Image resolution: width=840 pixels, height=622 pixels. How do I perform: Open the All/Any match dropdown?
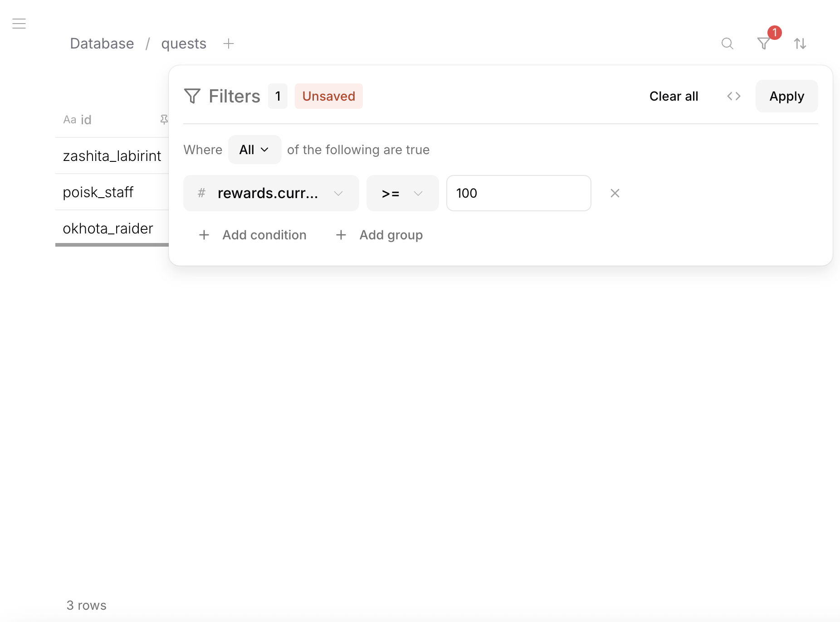point(254,150)
